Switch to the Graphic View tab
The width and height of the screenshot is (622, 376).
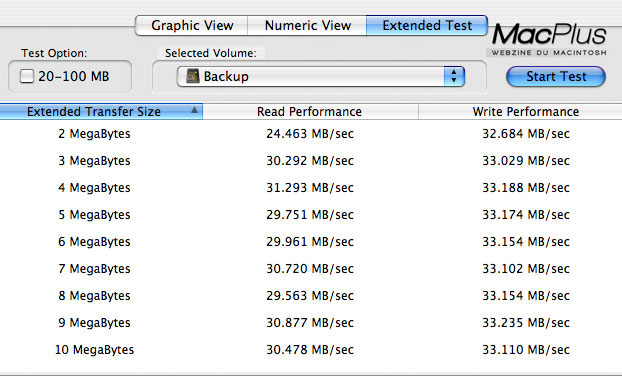point(192,26)
